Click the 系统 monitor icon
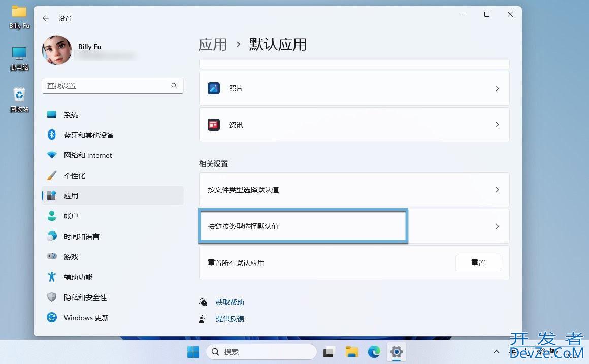589x364 pixels. (51, 114)
